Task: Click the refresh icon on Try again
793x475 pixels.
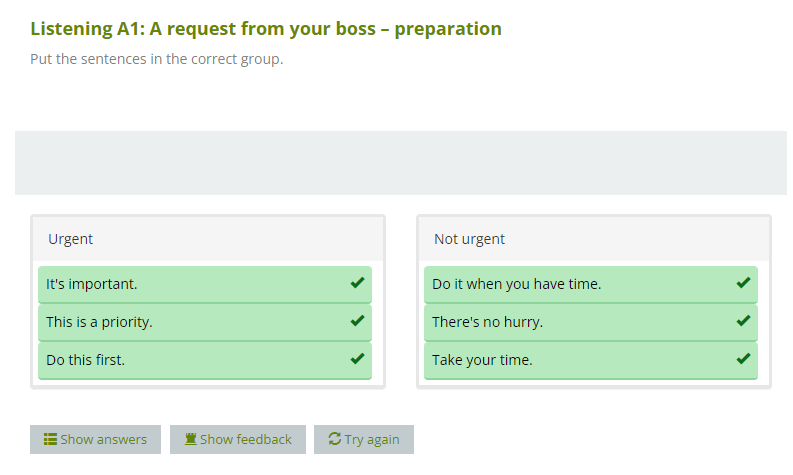Action: (334, 439)
